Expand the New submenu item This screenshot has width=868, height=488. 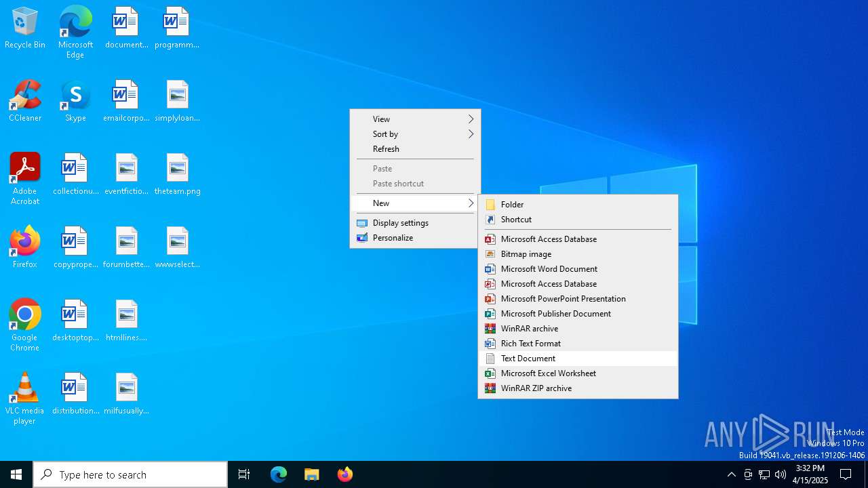415,203
